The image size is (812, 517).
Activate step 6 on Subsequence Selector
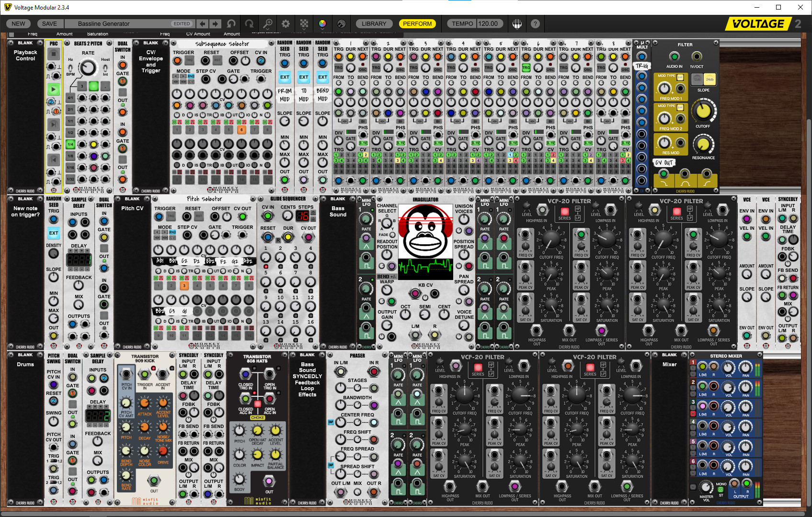(241, 130)
